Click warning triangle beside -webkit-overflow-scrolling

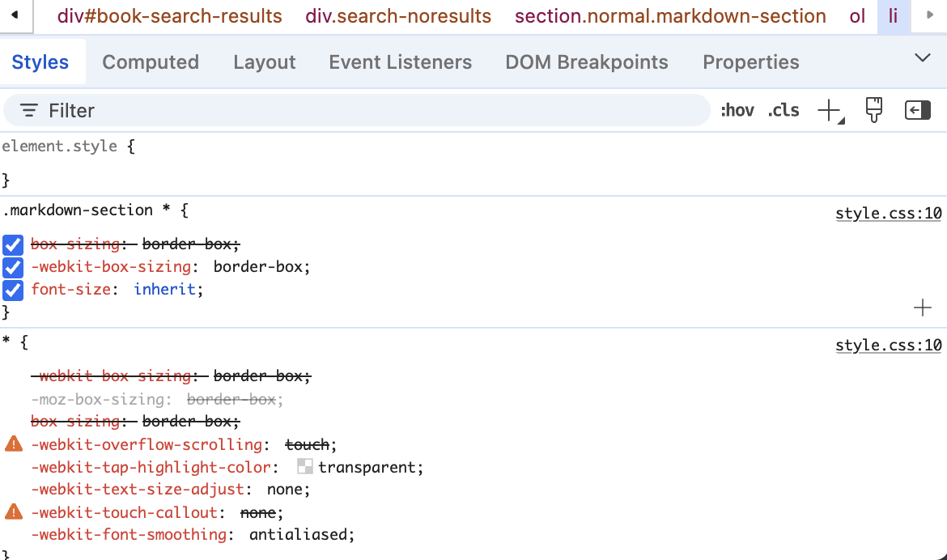(11, 443)
